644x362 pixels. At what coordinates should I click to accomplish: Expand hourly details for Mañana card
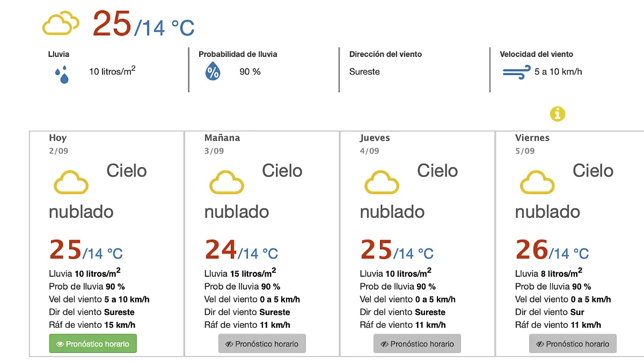click(x=262, y=343)
